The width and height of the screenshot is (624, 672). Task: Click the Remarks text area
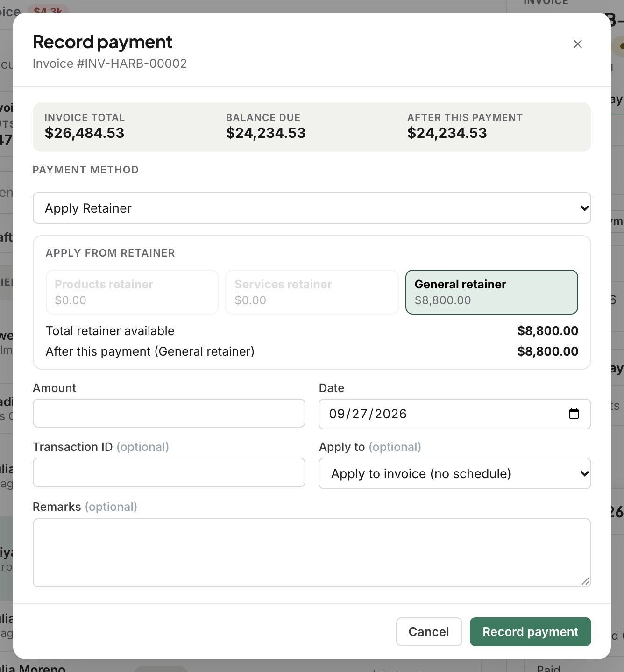(312, 553)
